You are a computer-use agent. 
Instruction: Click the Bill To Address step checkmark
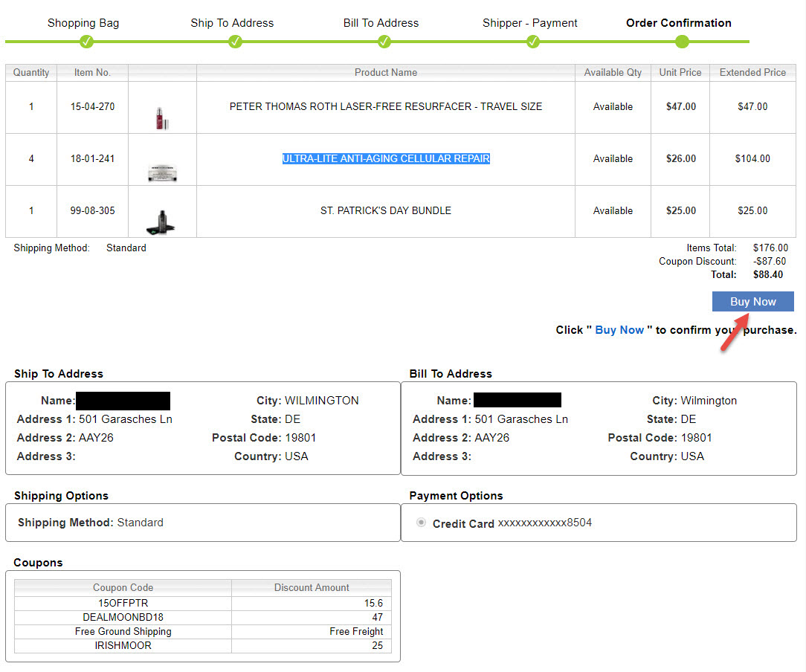pos(384,42)
